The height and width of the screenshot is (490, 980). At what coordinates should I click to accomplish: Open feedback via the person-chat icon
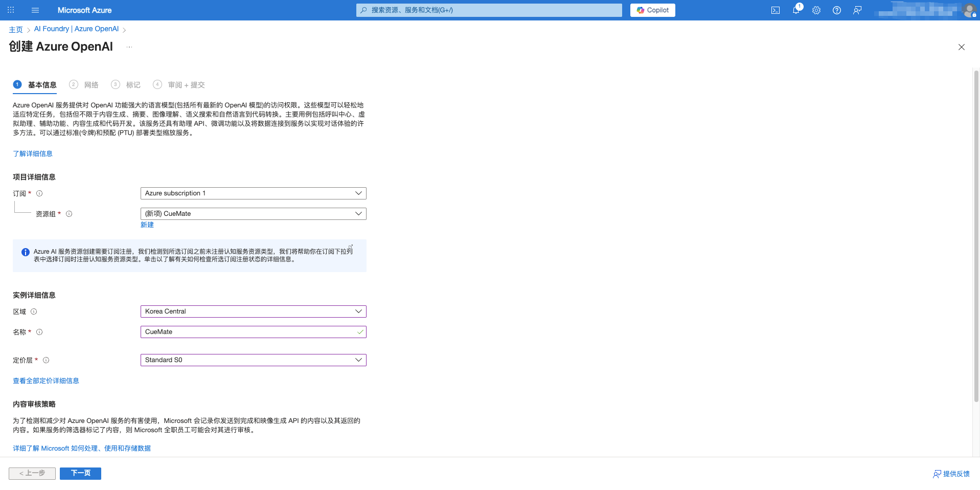[x=858, y=10]
